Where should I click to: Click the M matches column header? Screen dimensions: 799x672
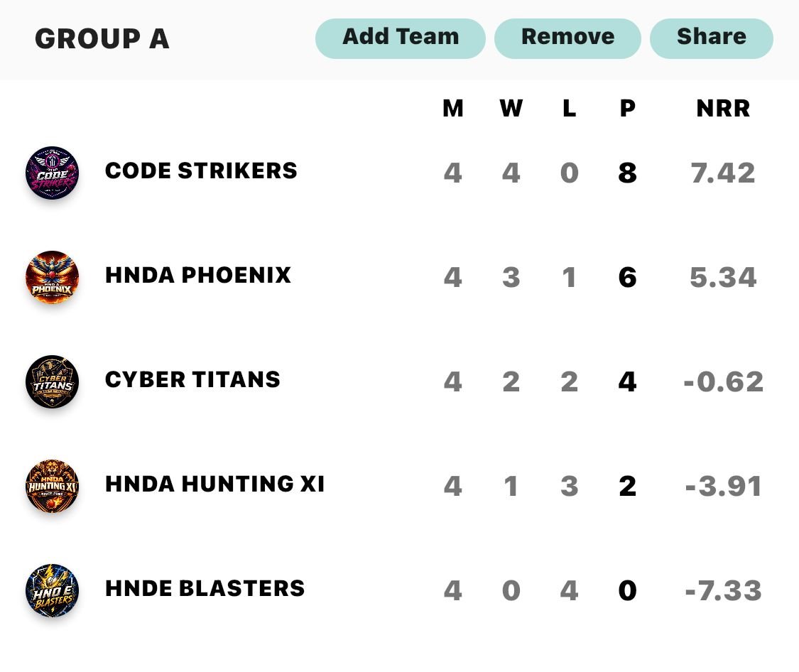453,109
